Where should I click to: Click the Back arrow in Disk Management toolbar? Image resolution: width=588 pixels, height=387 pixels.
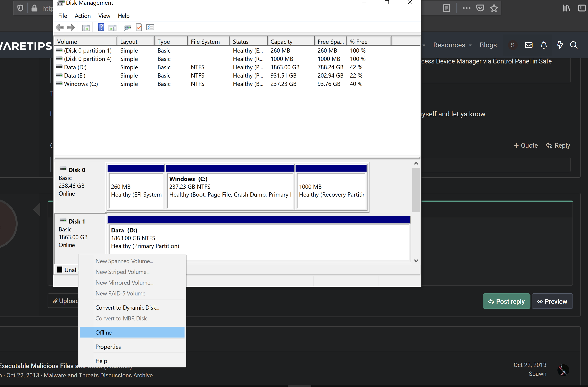(x=60, y=27)
